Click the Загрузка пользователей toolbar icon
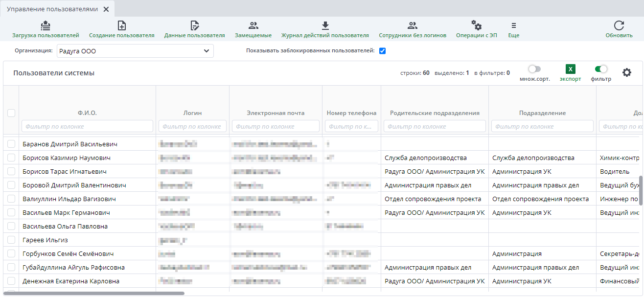644x298 pixels. (x=45, y=26)
